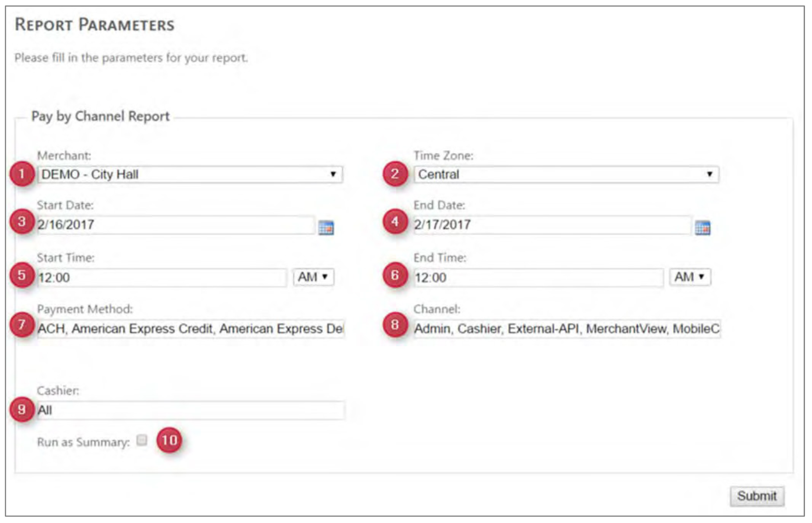Click the red number 9 marker

pos(22,409)
